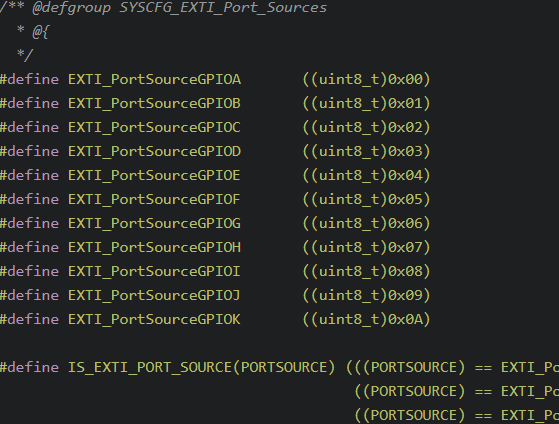Click the EXTI_PortSourceGPIOD define name

tap(154, 151)
